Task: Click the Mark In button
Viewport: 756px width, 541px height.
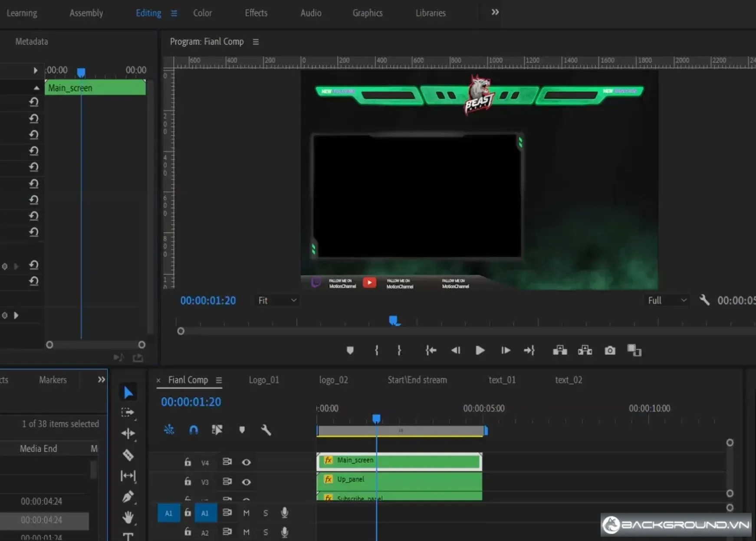Action: click(x=376, y=351)
